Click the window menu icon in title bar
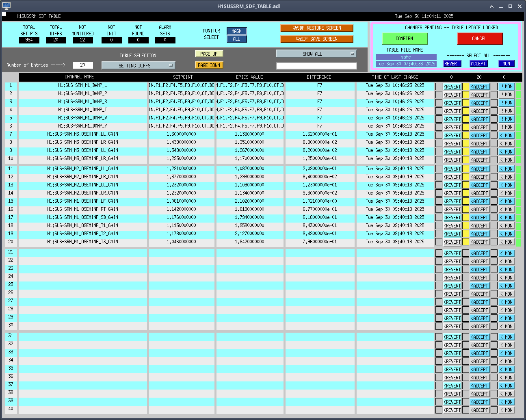 (6, 6)
